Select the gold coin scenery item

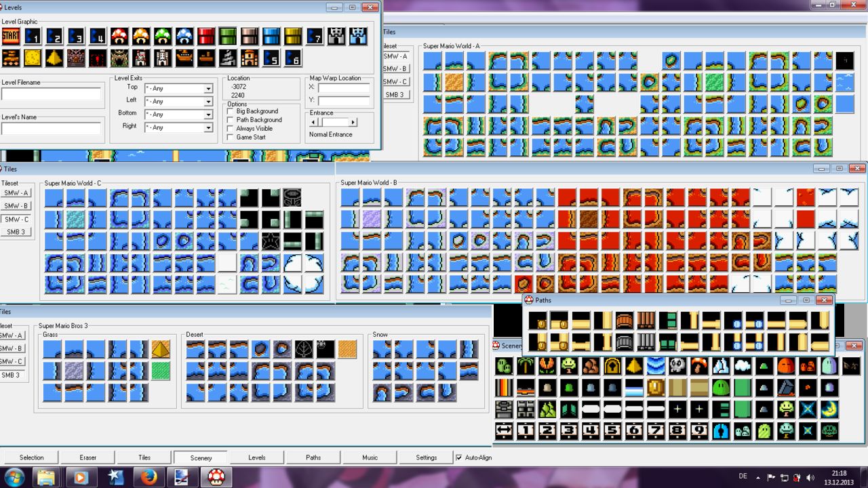click(x=656, y=388)
